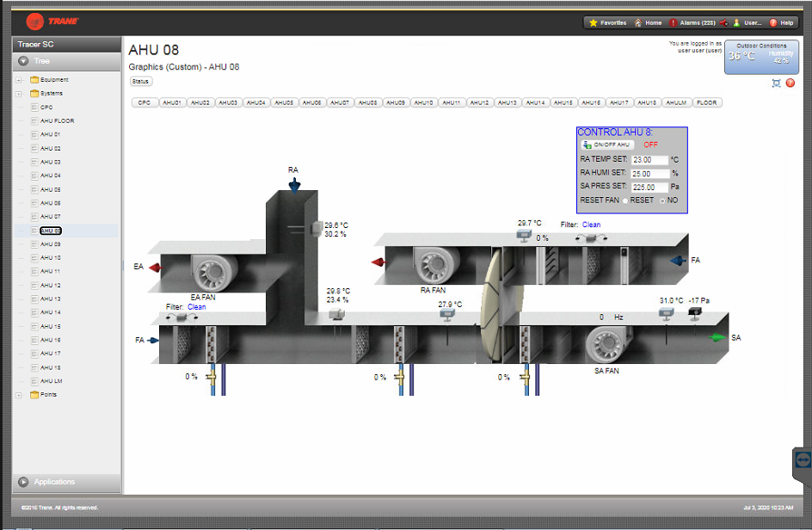Click the 29.7 °C sensor icon
The image size is (812, 530).
(x=524, y=236)
